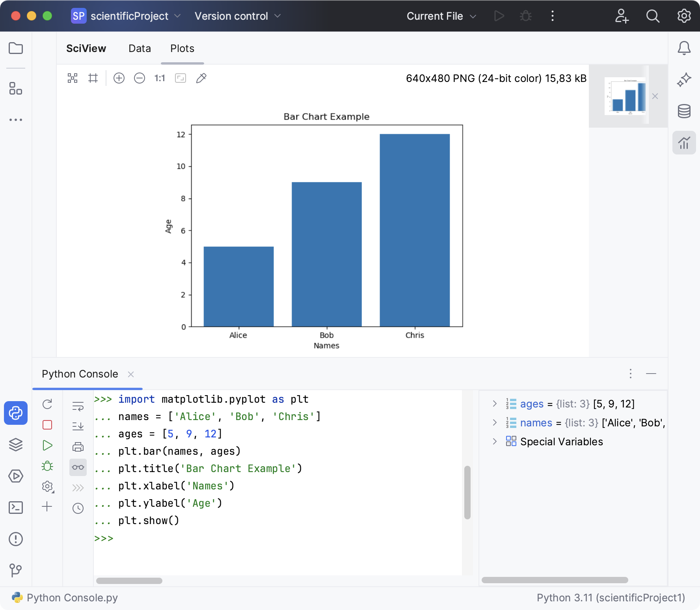Print the console output

(78, 446)
